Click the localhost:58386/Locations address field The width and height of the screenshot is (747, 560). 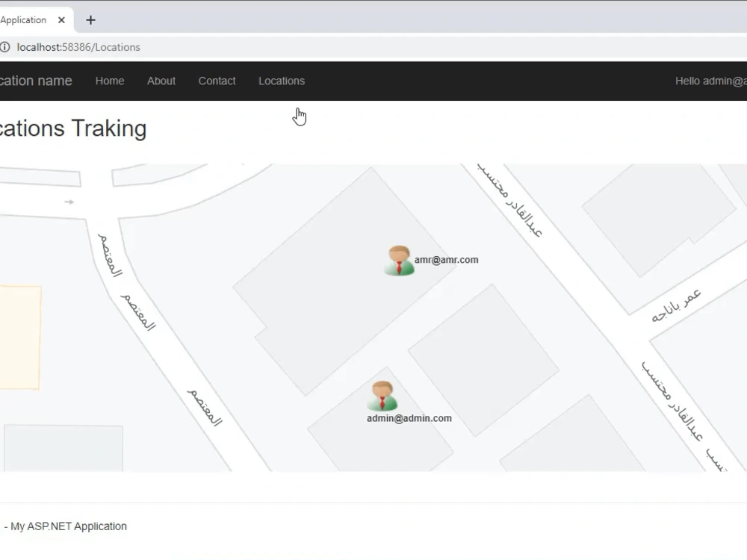coord(78,47)
